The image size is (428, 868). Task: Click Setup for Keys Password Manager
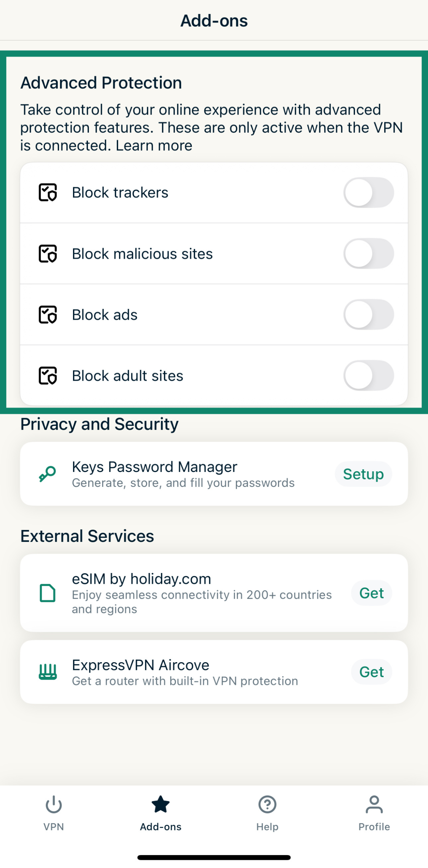pos(363,474)
